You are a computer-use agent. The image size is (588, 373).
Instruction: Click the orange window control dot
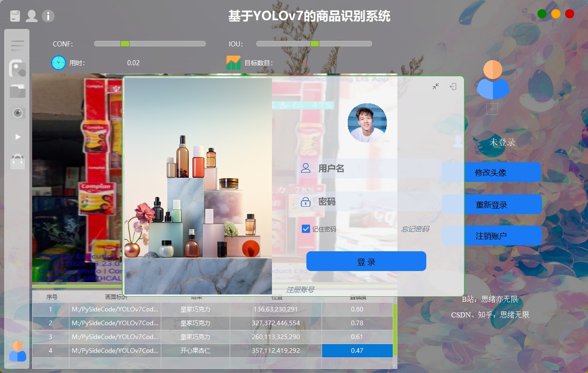tap(556, 14)
